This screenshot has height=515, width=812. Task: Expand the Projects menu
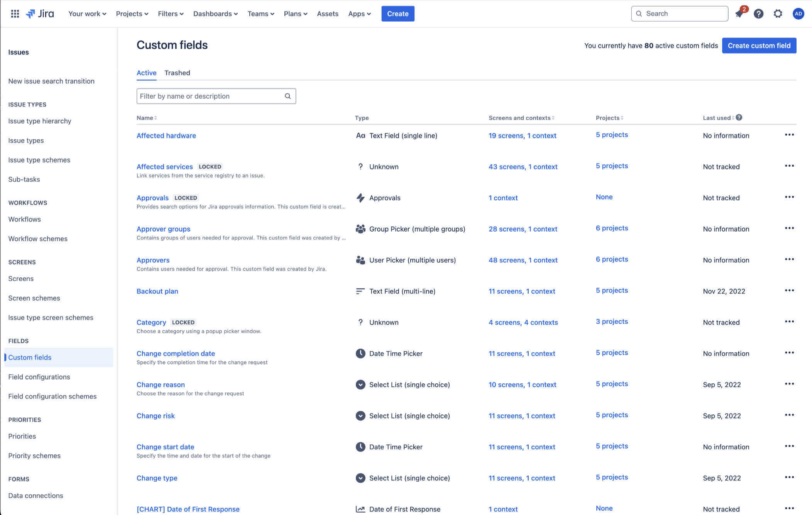[132, 14]
